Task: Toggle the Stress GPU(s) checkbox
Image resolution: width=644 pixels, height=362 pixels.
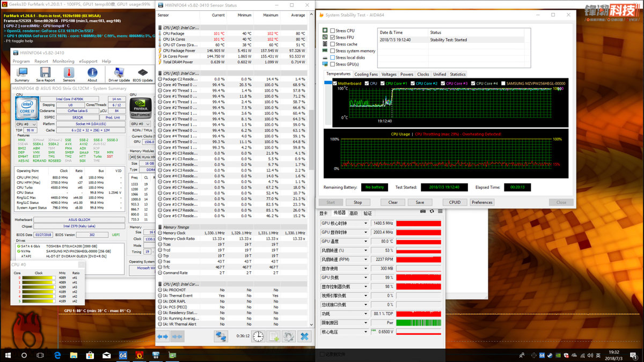Action: pyautogui.click(x=333, y=64)
